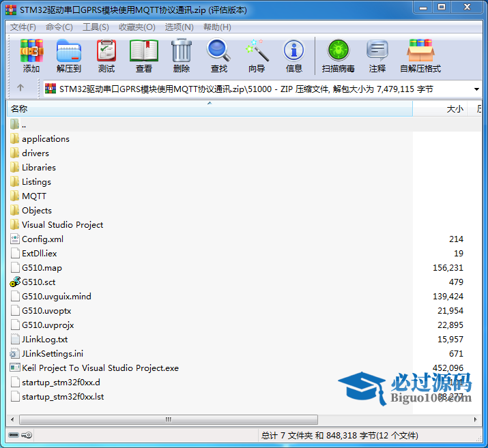Click the archive icon in address bar
Viewport: 488px width, 448px height.
click(51, 89)
